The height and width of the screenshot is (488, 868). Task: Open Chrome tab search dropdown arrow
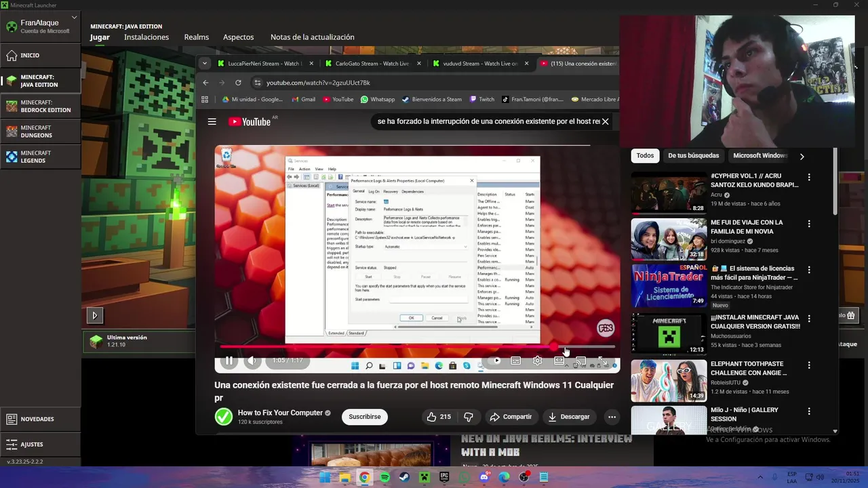coord(205,63)
